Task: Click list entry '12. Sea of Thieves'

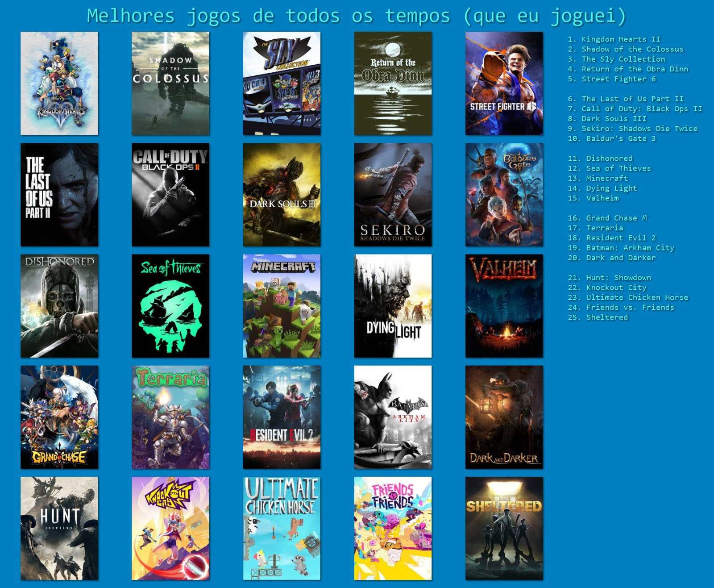Action: click(x=610, y=168)
